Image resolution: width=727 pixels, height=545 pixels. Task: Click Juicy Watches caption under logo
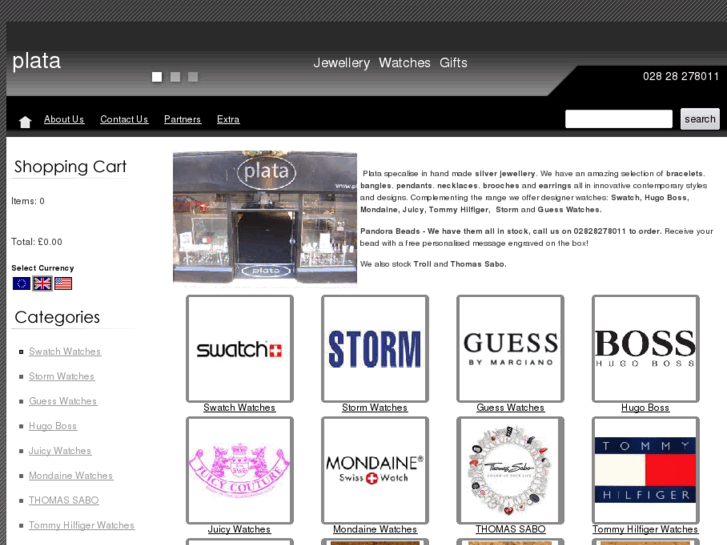coord(239,529)
